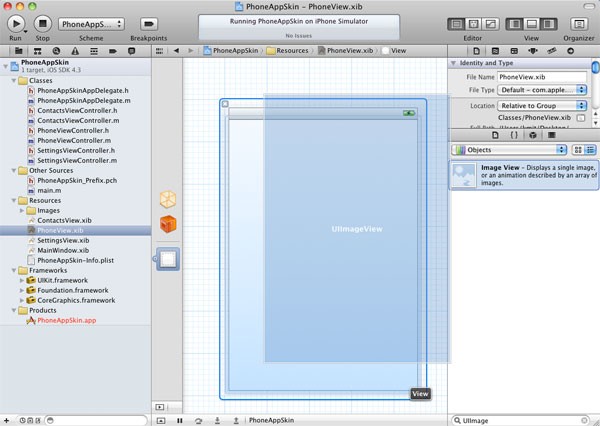
Task: Select First Responder orange cube icon
Action: [x=168, y=224]
